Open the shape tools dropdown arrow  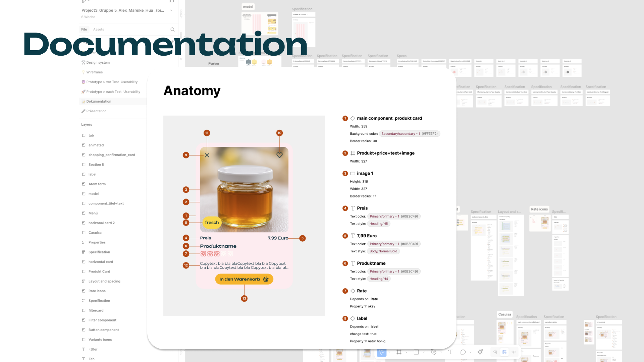click(424, 352)
